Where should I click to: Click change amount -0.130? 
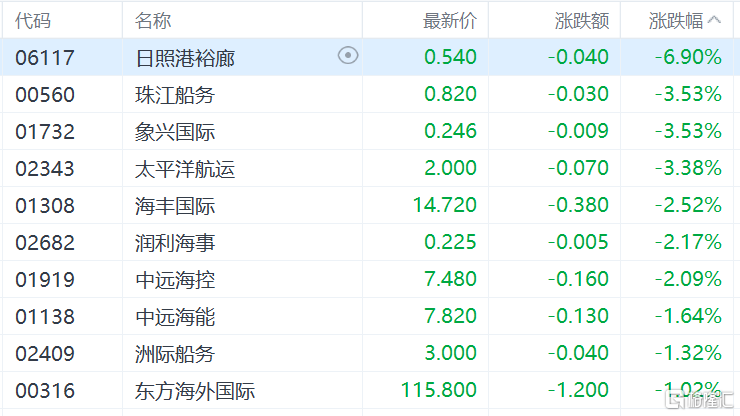click(x=578, y=315)
